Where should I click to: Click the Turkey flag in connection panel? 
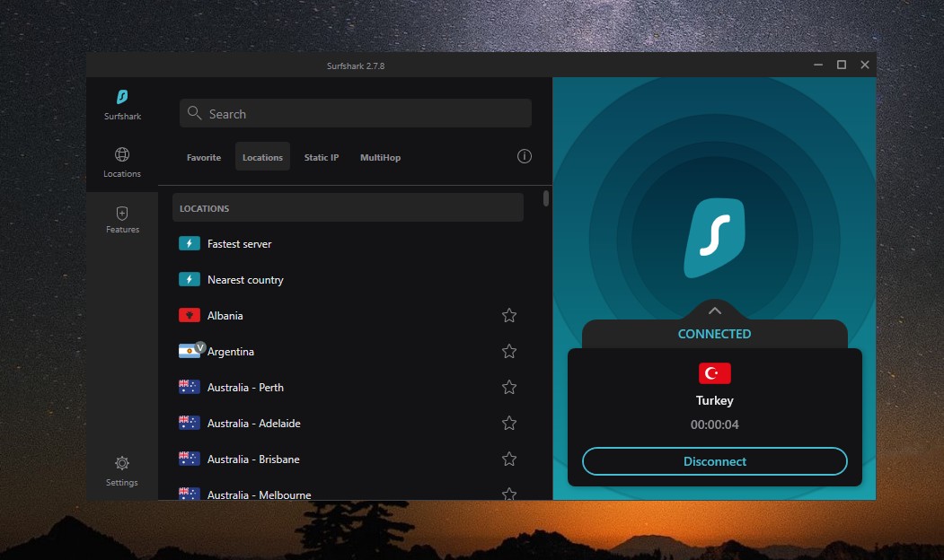[x=715, y=373]
